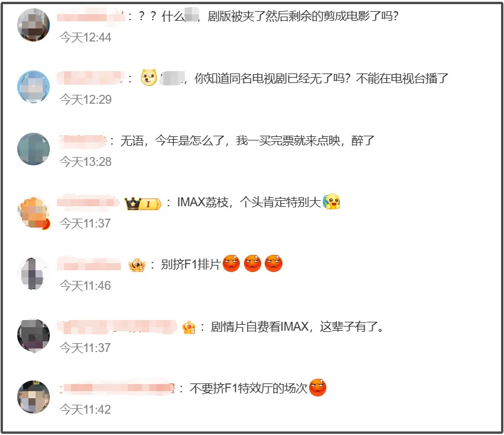The height and width of the screenshot is (435, 504).
Task: Click the first angry emoji after 别挤F1排片
Action: (232, 263)
